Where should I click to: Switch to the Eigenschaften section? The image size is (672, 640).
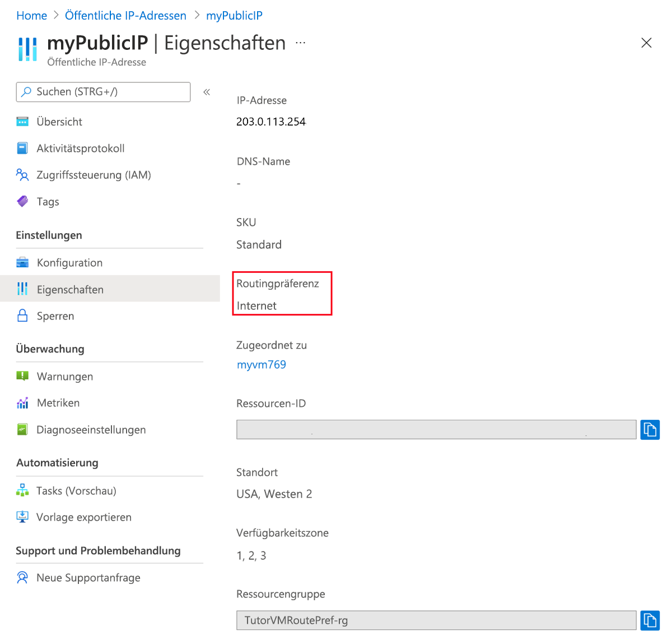69,289
